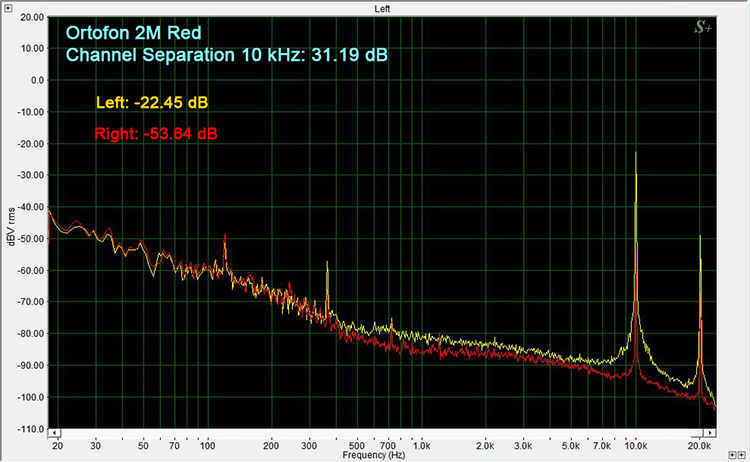Image resolution: width=750 pixels, height=462 pixels.
Task: Click the Channel Separation 10 kHz readout
Action: pos(226,55)
